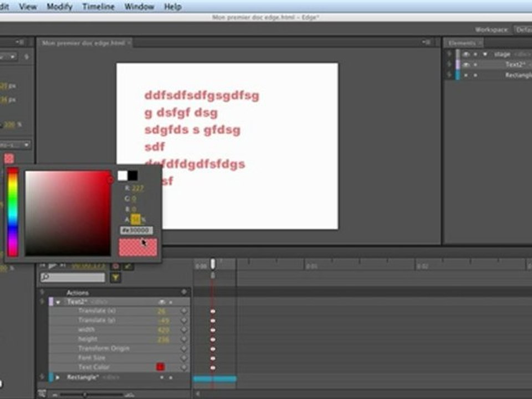This screenshot has width=532, height=399.
Task: Select the white preset swatch in color picker
Action: click(x=122, y=176)
